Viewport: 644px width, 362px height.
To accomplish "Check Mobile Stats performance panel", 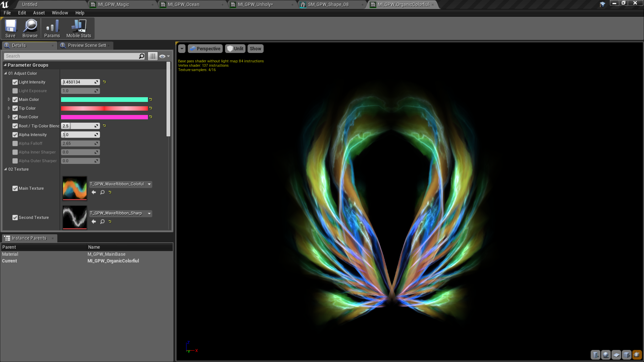I will 78,28.
